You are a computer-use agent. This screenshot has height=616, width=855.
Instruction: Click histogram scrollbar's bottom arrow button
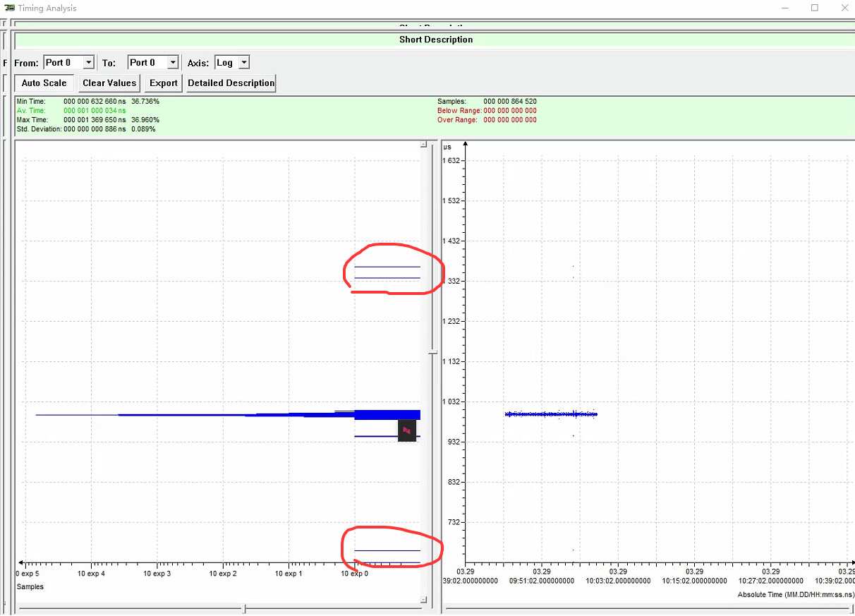click(x=423, y=600)
